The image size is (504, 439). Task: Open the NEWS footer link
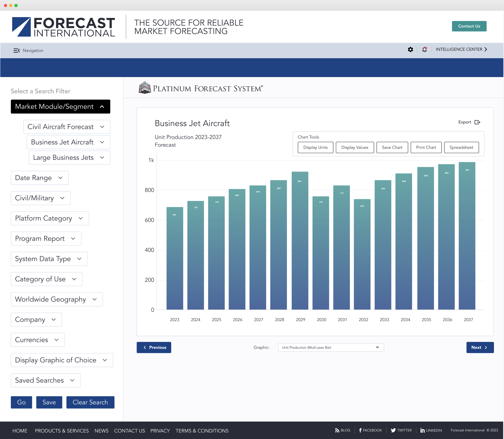click(102, 431)
